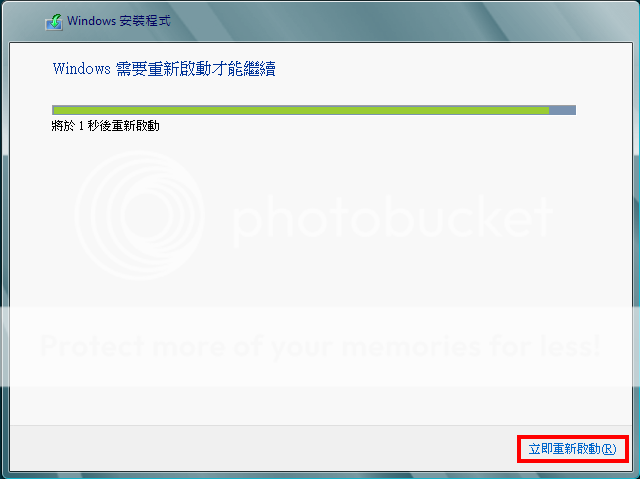Click the word 'Windows' in the blue heading
This screenshot has height=479, width=640.
(82, 69)
